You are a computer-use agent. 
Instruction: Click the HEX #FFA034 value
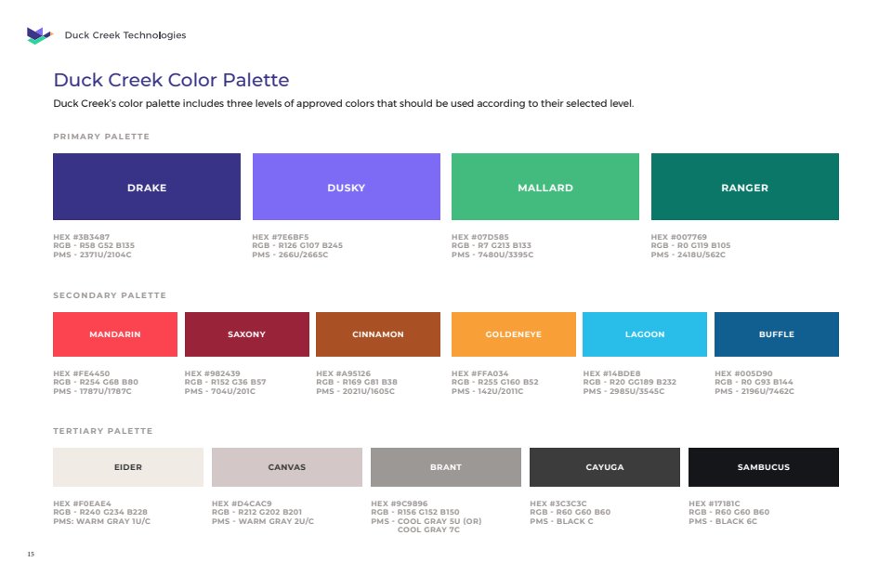point(480,373)
